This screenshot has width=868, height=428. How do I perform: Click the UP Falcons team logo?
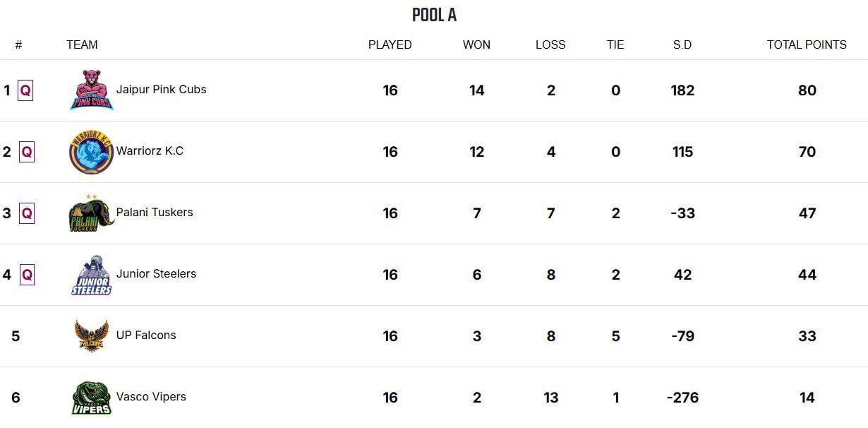click(x=92, y=336)
